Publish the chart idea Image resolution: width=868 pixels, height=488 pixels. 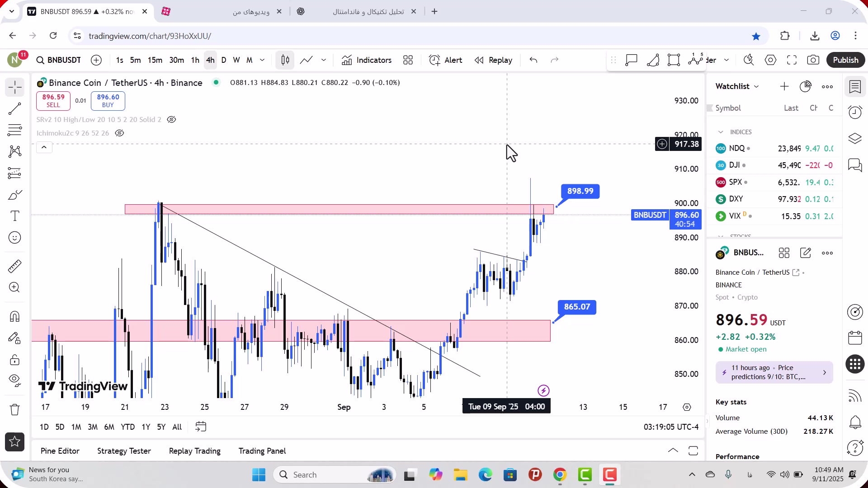[845, 60]
